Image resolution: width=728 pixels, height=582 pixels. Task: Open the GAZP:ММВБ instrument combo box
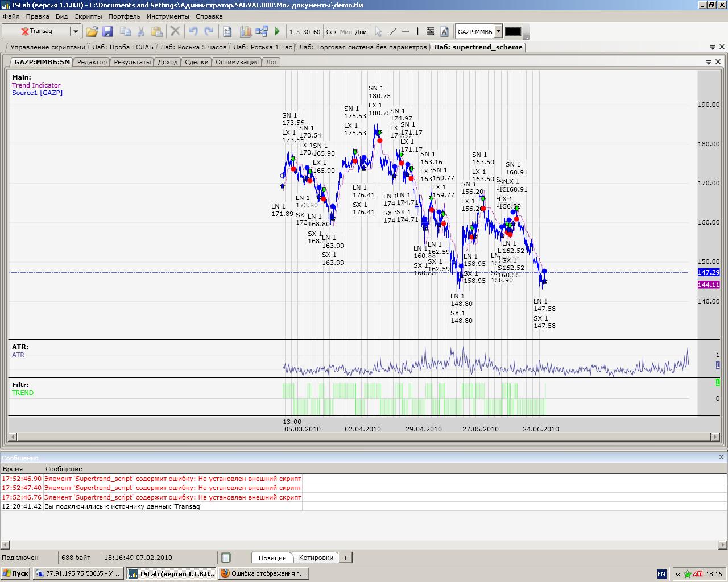pos(498,32)
